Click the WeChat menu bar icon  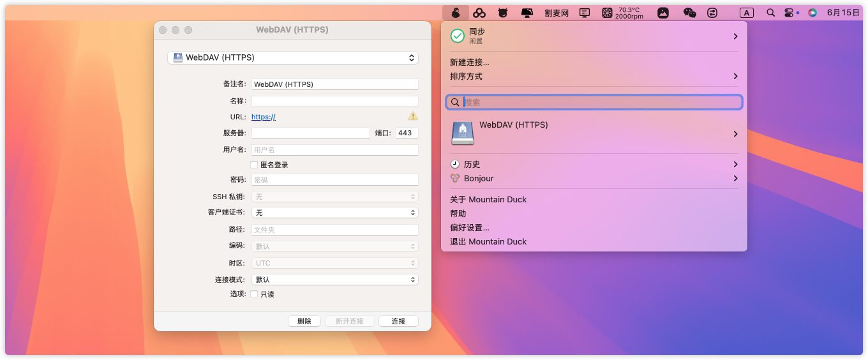pos(689,13)
